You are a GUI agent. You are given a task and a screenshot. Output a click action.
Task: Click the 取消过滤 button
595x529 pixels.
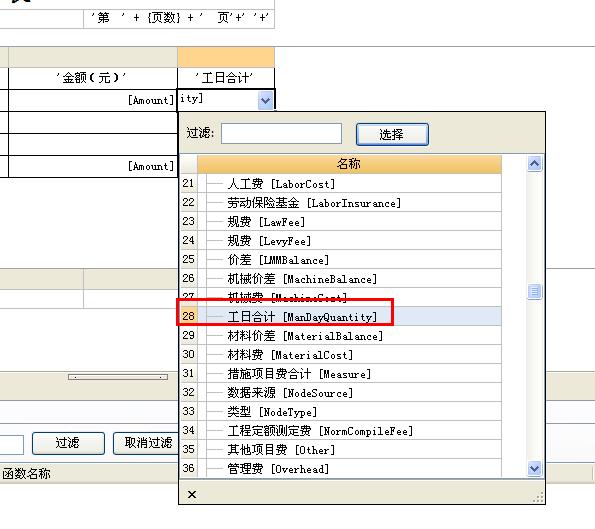[x=146, y=443]
